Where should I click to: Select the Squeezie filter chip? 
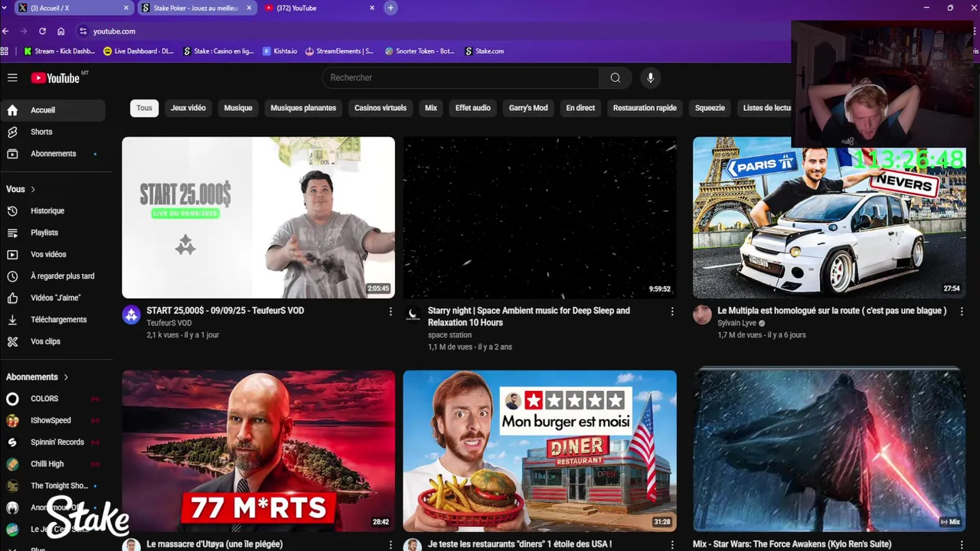pyautogui.click(x=710, y=108)
